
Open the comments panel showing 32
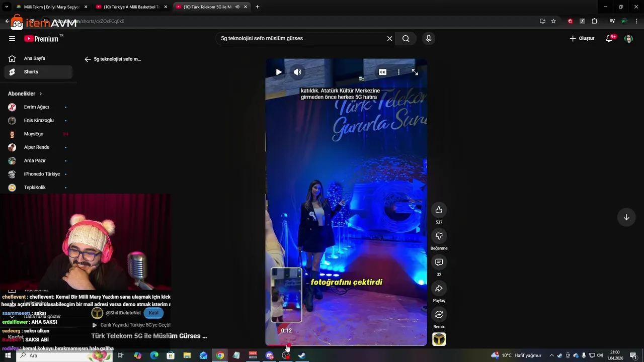(x=439, y=262)
